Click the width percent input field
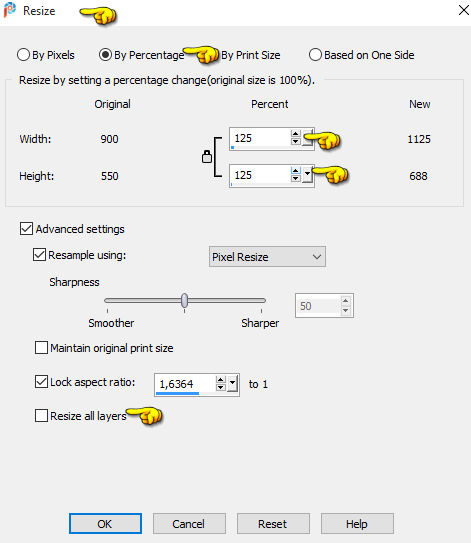This screenshot has height=543, width=471. point(260,138)
